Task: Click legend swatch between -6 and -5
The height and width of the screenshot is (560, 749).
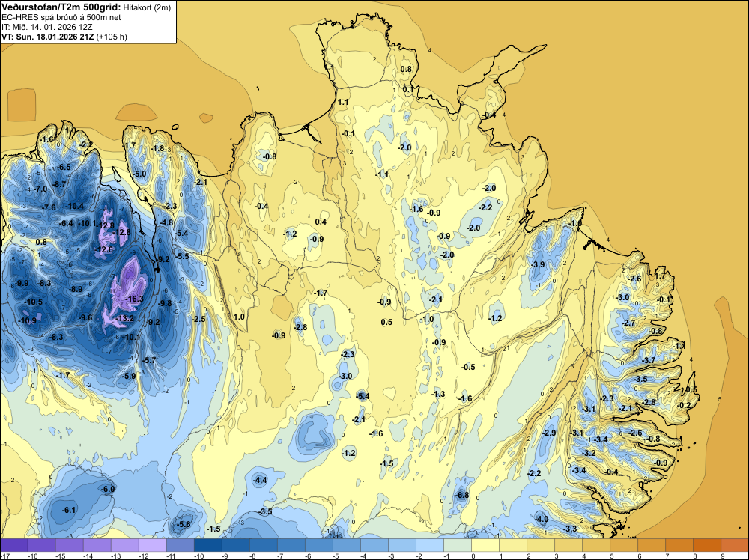Action: (319, 545)
